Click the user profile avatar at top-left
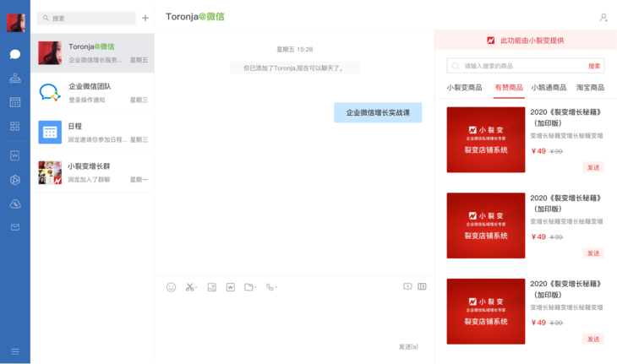Viewport: 617px width, 364px height. point(16,23)
